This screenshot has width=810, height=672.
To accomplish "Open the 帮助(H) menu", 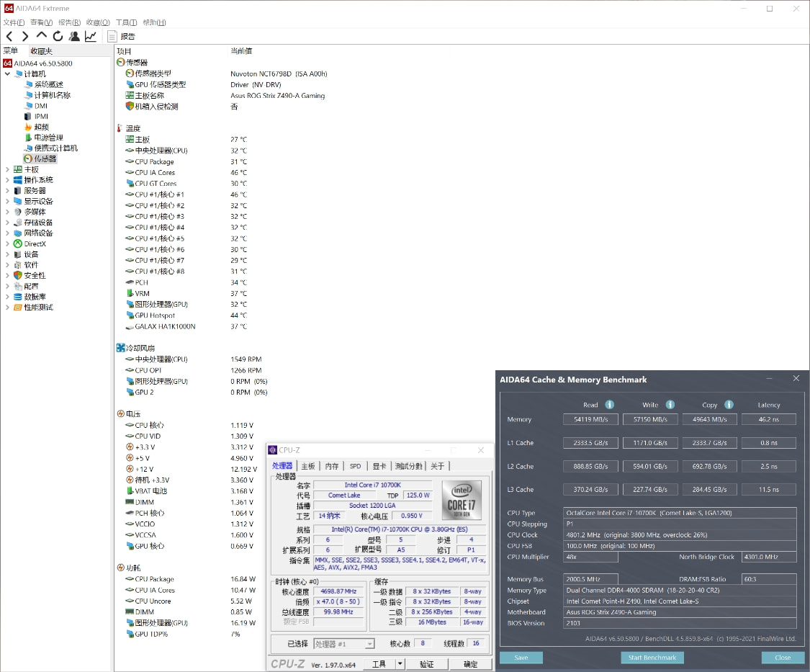I will [154, 22].
